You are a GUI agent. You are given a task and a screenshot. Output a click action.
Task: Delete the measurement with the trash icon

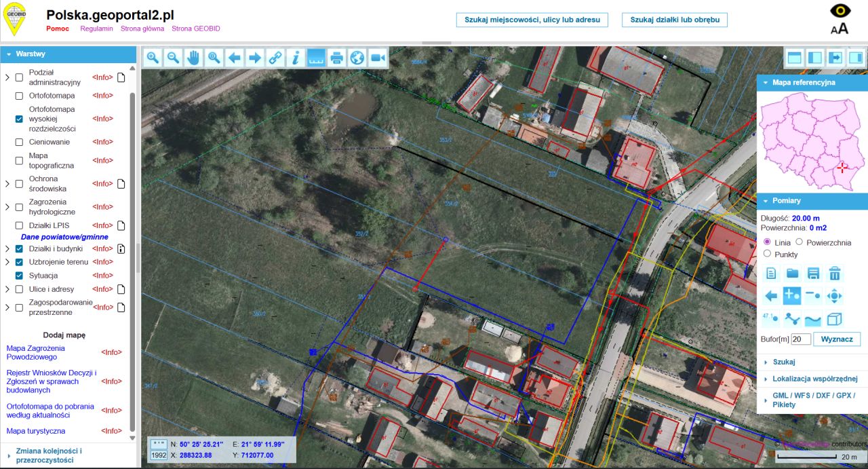[x=835, y=274]
